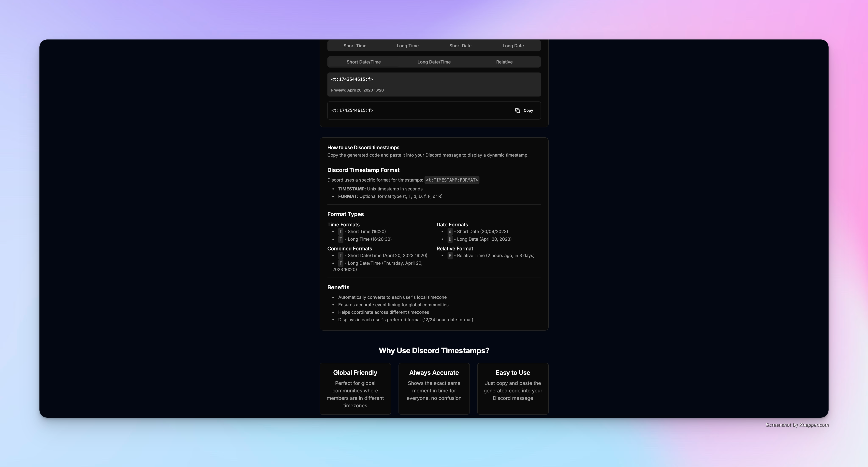
Task: Click the Benefits heading
Action: click(x=338, y=288)
